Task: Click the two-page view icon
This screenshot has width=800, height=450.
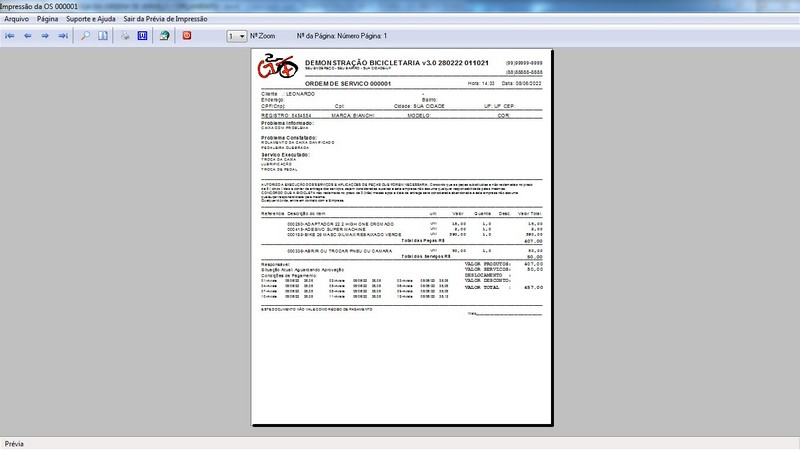Action: tap(103, 36)
